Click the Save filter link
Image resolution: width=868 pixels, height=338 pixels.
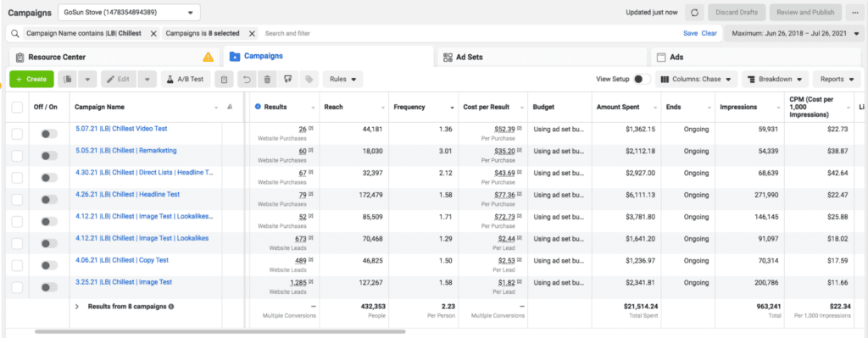pyautogui.click(x=690, y=33)
